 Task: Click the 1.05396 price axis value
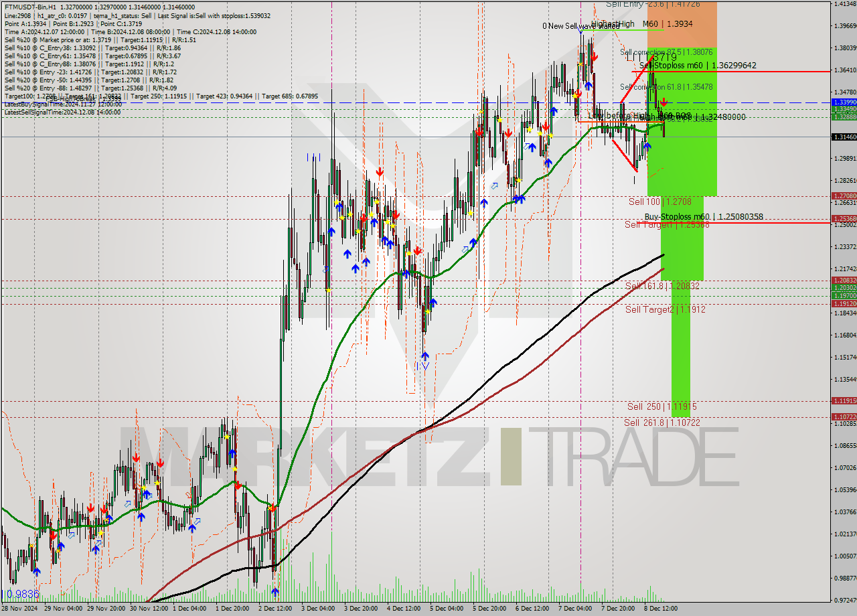[844, 489]
